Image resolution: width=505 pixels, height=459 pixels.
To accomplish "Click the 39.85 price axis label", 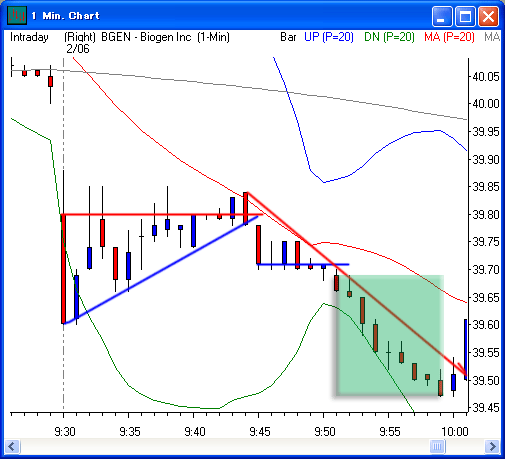I will [x=486, y=187].
